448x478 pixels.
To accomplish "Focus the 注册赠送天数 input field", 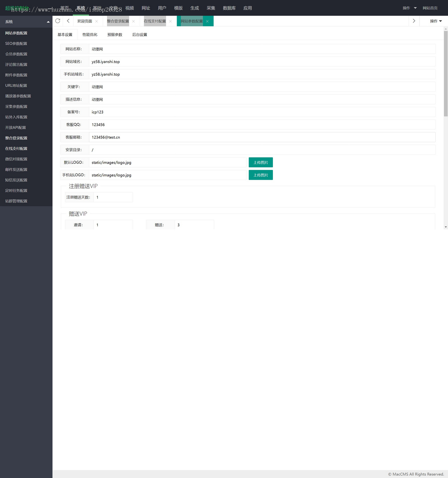I will point(113,197).
